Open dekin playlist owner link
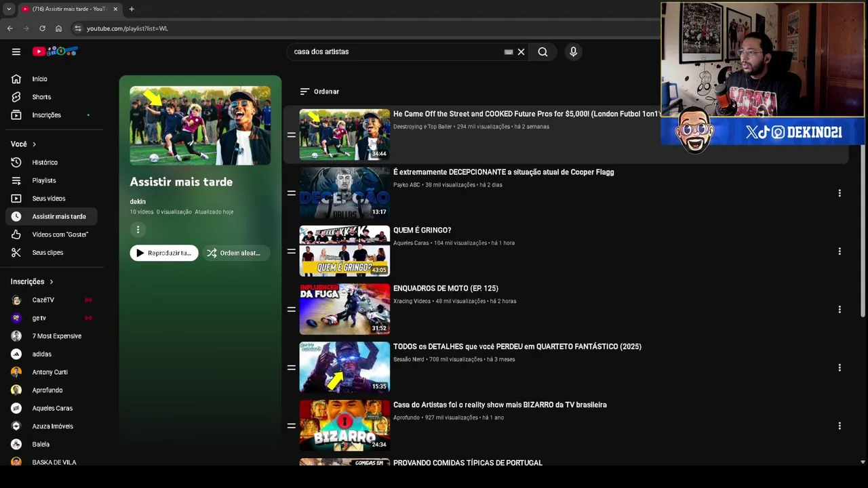This screenshot has height=488, width=868. click(x=138, y=201)
